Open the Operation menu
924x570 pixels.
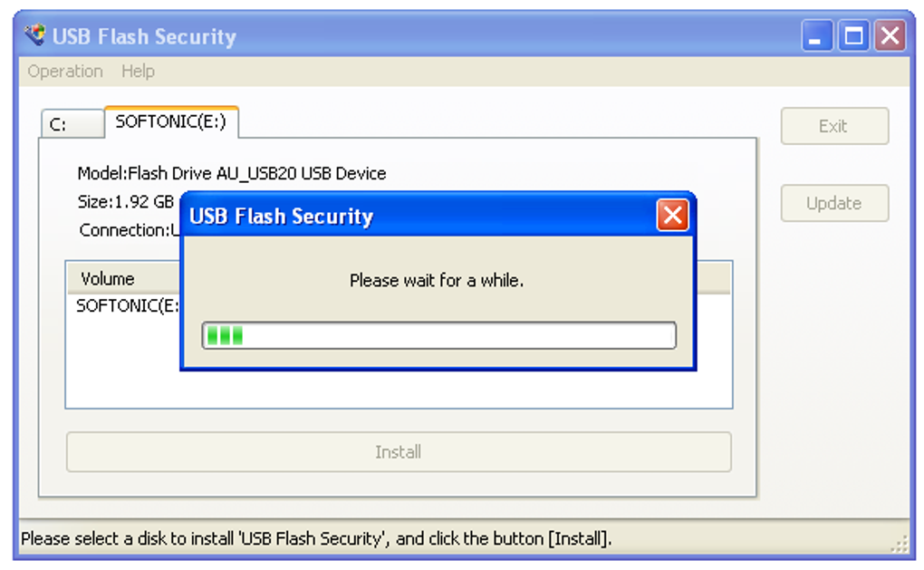pos(65,71)
